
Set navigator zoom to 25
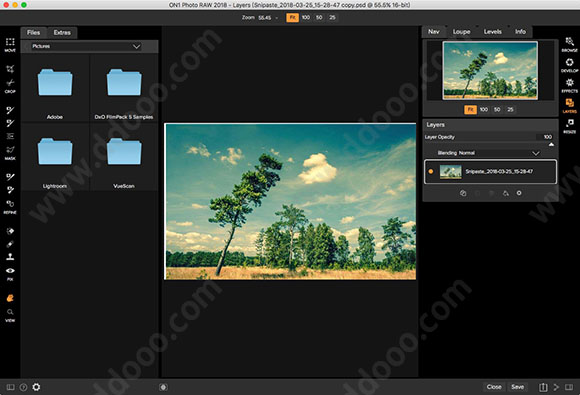[x=510, y=109]
